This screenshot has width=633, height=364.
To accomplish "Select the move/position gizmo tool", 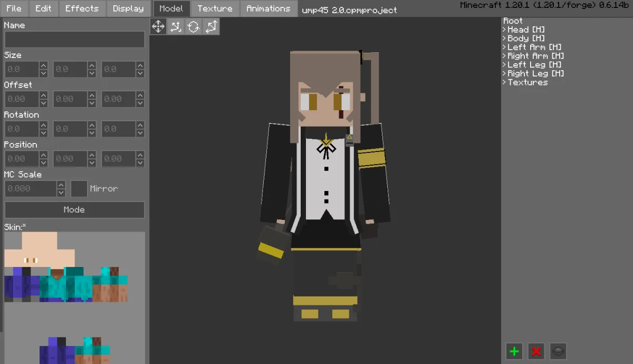I will coord(158,26).
